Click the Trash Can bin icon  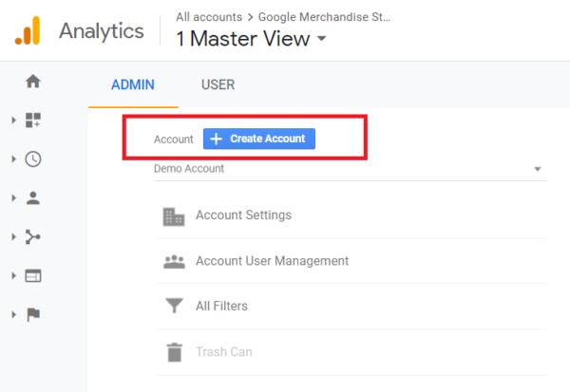tap(174, 352)
